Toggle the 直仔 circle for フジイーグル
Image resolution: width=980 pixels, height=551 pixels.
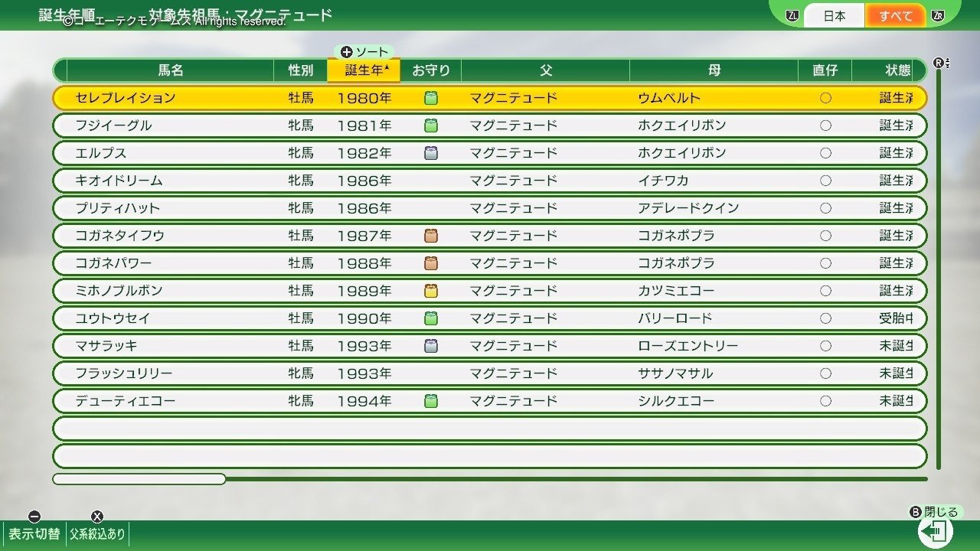[x=825, y=125]
